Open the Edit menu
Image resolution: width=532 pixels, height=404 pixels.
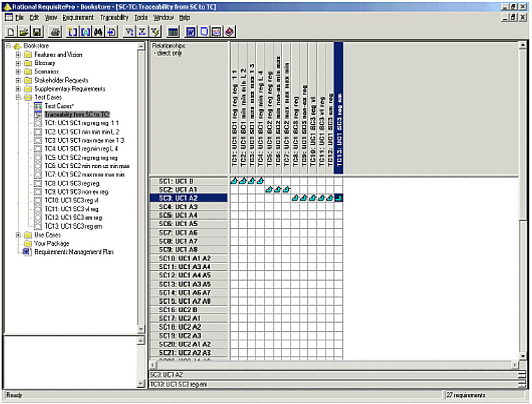click(x=34, y=18)
